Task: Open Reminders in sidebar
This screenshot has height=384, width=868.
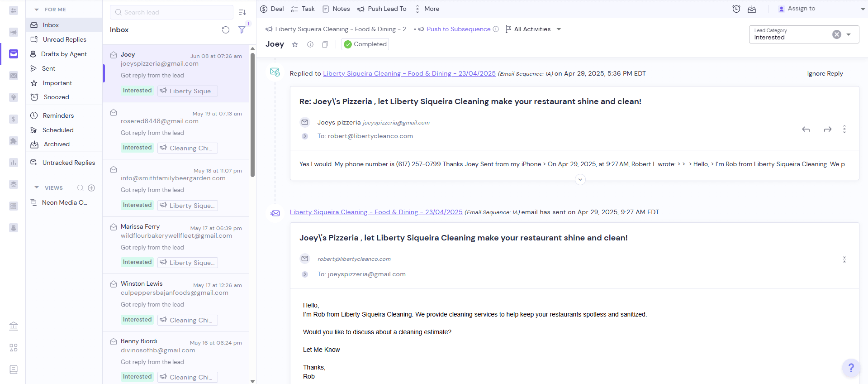Action: coord(64,115)
